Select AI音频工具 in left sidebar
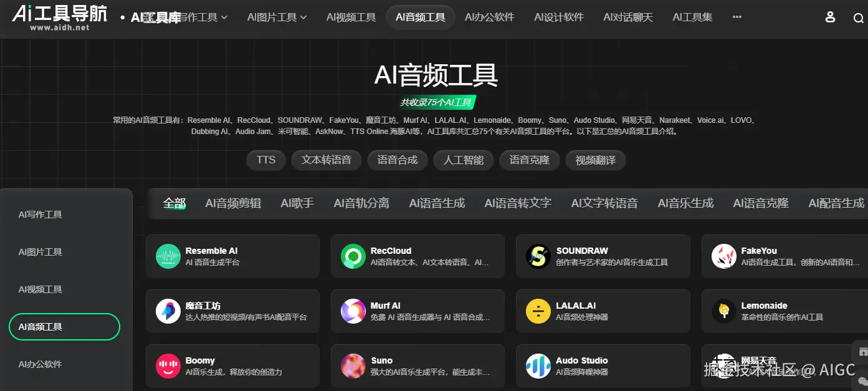The width and height of the screenshot is (868, 391). pyautogui.click(x=64, y=327)
